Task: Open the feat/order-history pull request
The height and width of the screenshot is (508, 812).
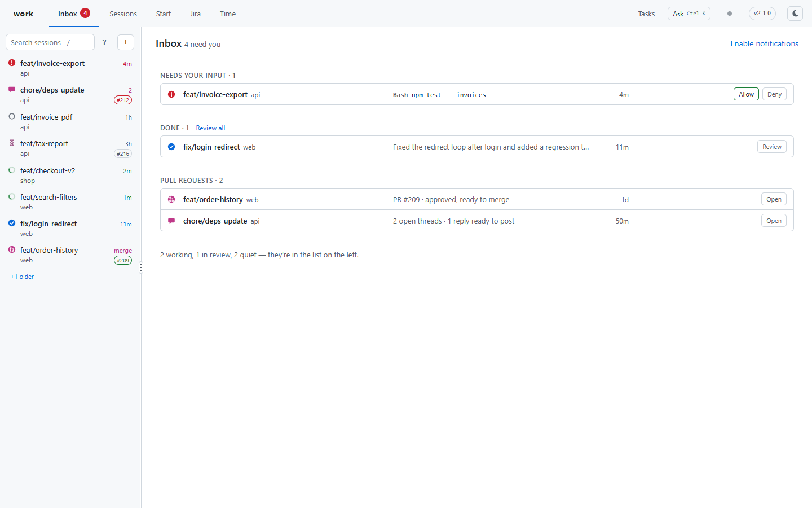Action: 774,199
